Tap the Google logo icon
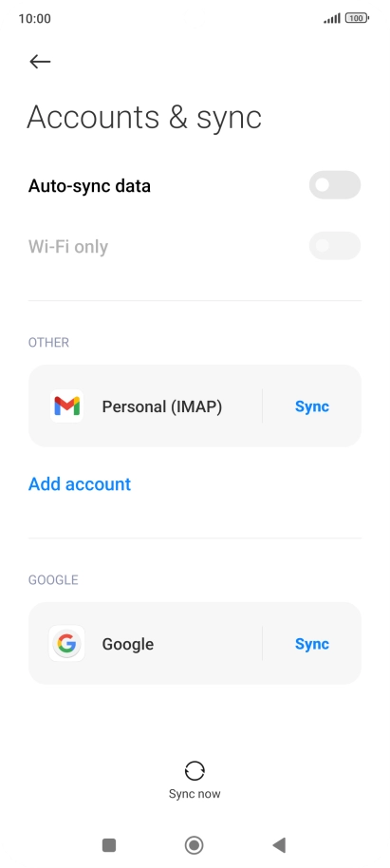Screen dimensions: 390x868 pyautogui.click(x=67, y=643)
